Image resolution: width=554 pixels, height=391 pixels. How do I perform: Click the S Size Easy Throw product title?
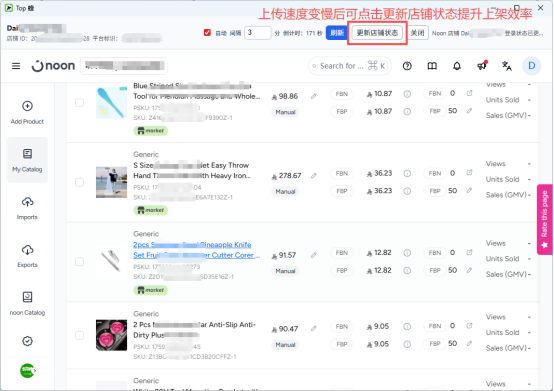tap(192, 170)
